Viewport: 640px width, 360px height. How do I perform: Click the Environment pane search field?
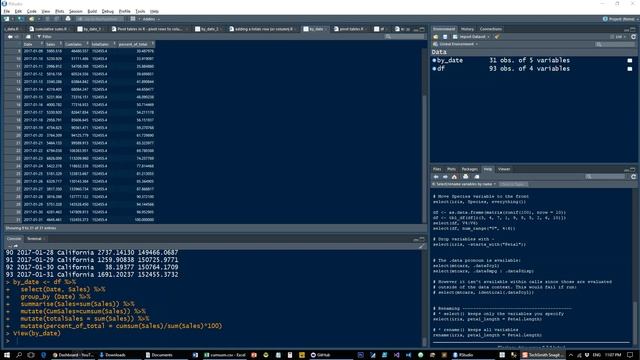pos(615,44)
